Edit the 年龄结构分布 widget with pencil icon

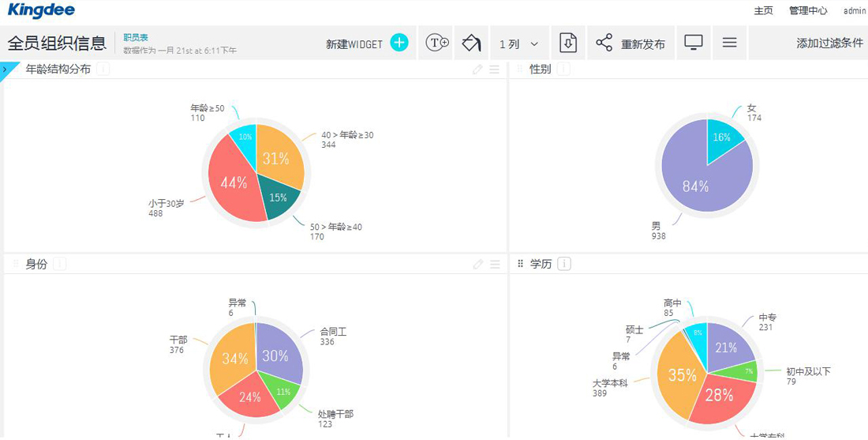click(x=477, y=70)
